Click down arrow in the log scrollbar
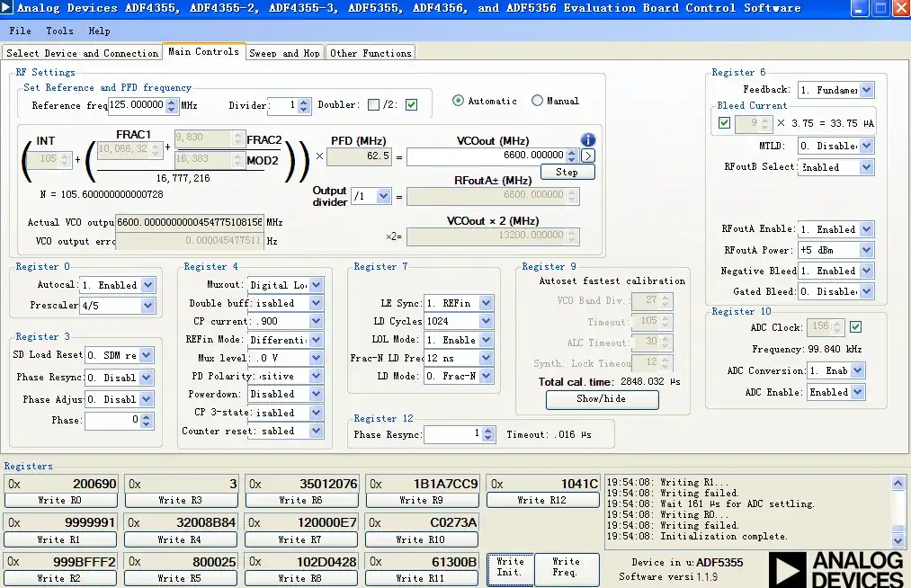This screenshot has width=911, height=588. tap(898, 541)
